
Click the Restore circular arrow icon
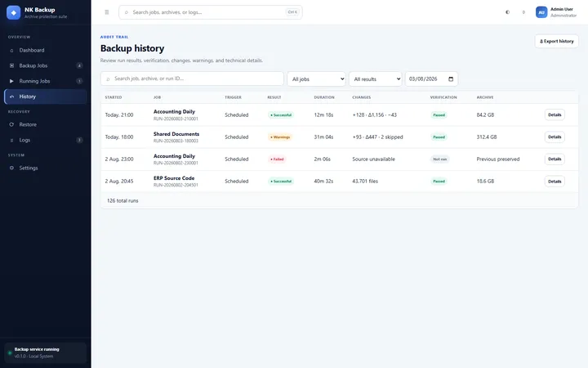click(x=11, y=124)
